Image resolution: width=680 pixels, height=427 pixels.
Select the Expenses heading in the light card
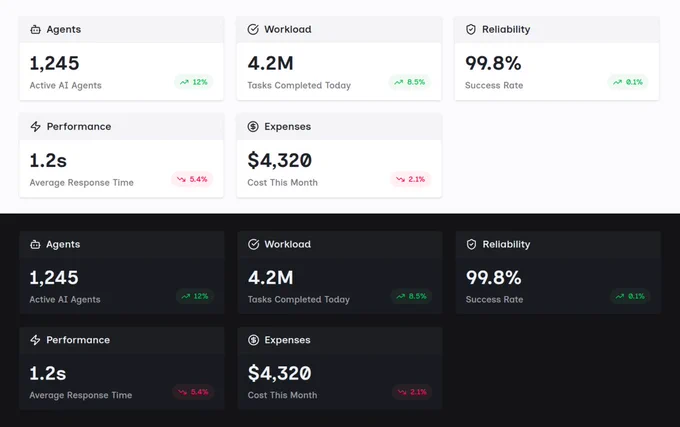click(288, 127)
